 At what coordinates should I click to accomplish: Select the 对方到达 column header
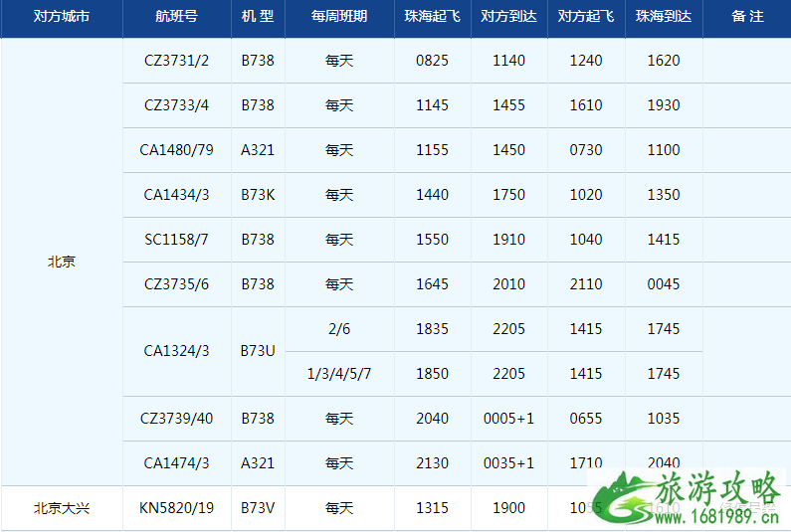pyautogui.click(x=509, y=17)
